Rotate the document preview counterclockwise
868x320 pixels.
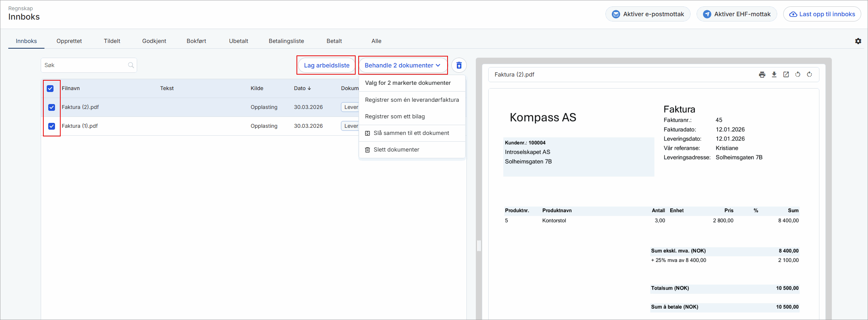798,75
